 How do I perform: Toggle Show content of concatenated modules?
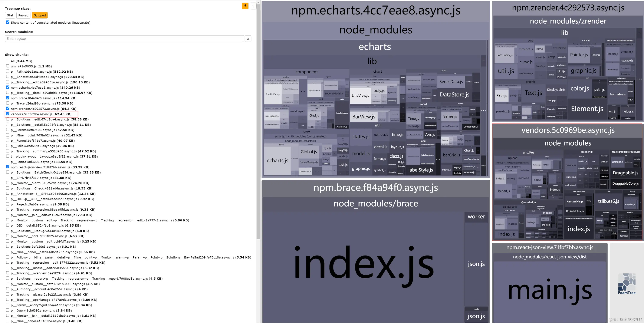point(8,22)
